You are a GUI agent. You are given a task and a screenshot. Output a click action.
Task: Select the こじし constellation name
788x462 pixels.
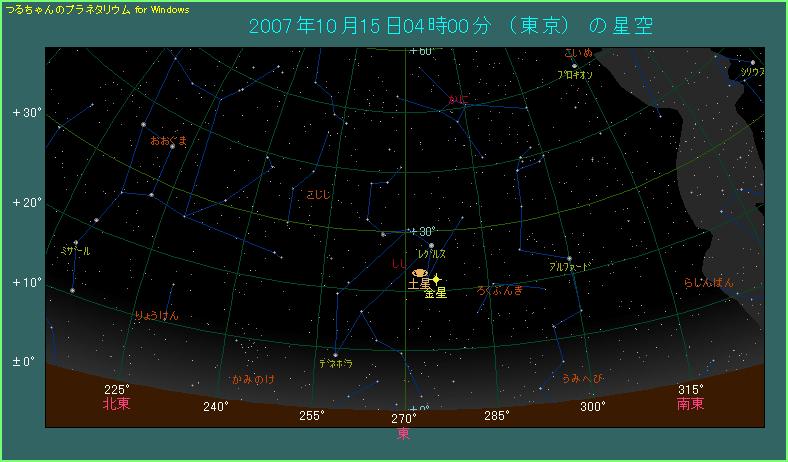click(319, 192)
